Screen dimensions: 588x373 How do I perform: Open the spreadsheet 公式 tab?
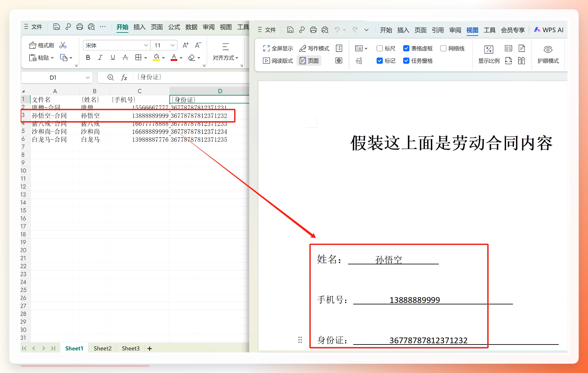(174, 27)
